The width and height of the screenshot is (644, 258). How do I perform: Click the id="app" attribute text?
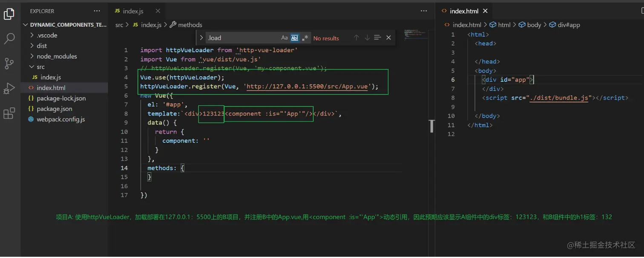515,80
